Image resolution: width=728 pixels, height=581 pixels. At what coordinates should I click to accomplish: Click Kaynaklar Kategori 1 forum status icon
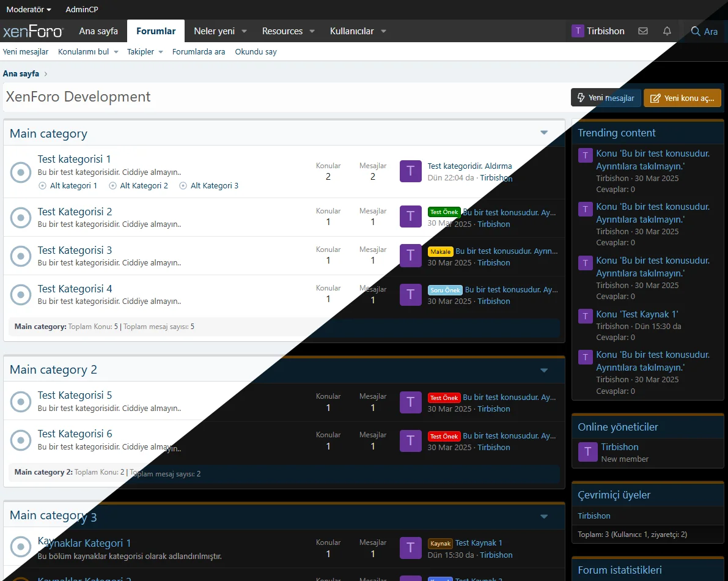[x=21, y=547]
